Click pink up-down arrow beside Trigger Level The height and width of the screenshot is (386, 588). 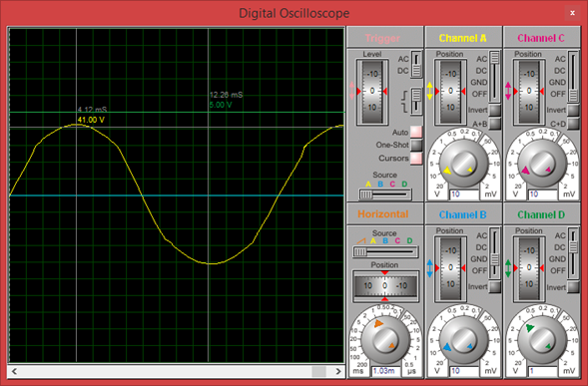351,91
